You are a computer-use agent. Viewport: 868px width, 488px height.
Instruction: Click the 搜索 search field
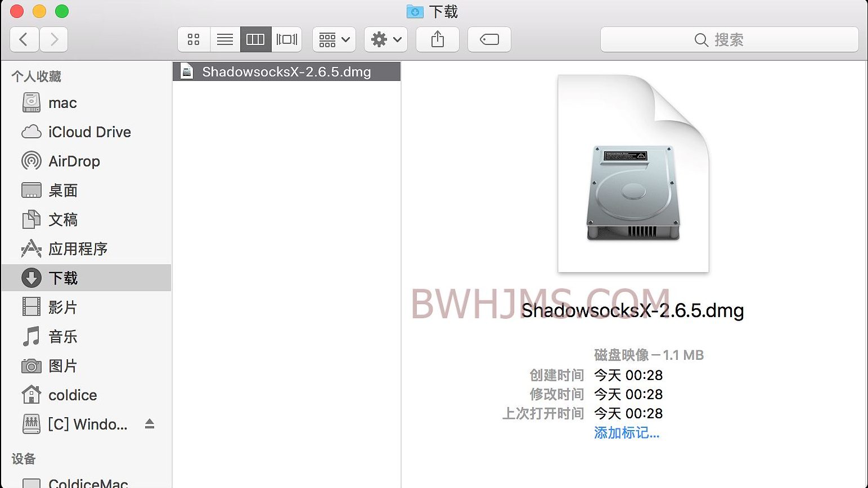coord(730,39)
